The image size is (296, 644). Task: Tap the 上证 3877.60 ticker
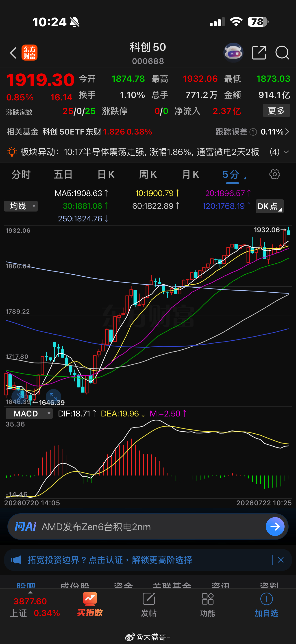(x=35, y=607)
